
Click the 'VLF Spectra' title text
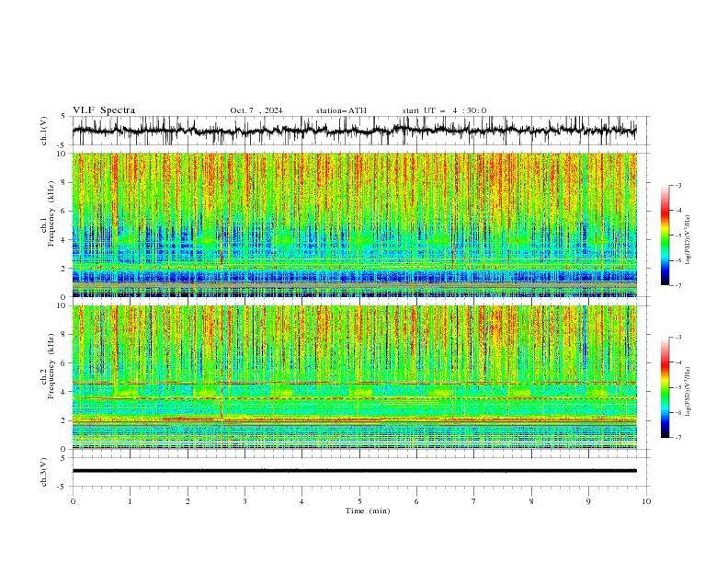pos(104,110)
